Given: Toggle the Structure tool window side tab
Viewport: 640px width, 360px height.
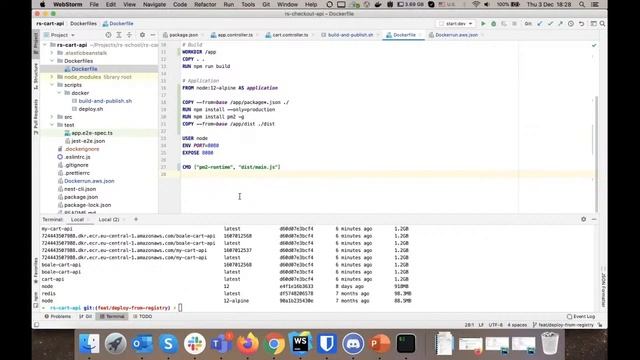Looking at the screenshot, I should [x=36, y=76].
